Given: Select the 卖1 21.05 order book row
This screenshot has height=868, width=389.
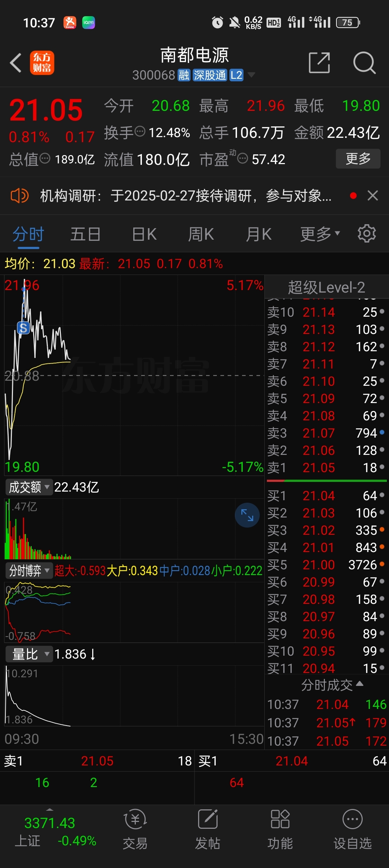Looking at the screenshot, I should coord(326,467).
